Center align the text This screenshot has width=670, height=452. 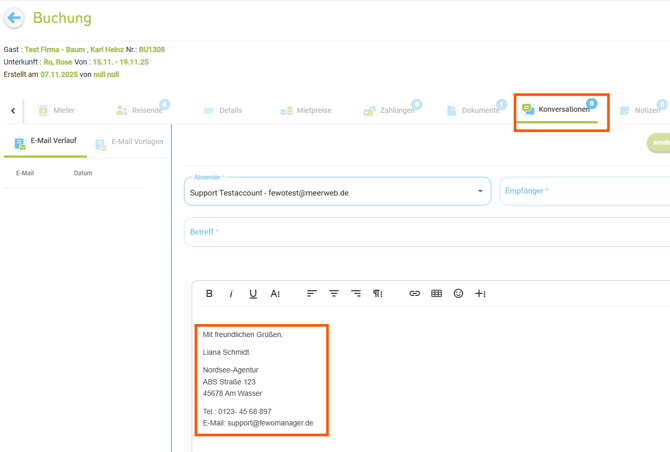click(334, 294)
